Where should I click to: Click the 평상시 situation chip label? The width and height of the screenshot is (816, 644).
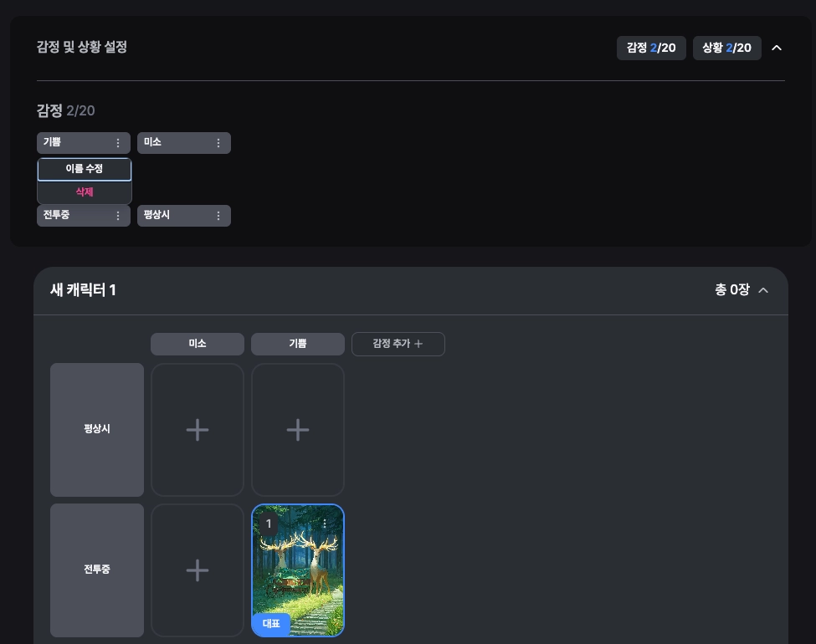tap(157, 215)
